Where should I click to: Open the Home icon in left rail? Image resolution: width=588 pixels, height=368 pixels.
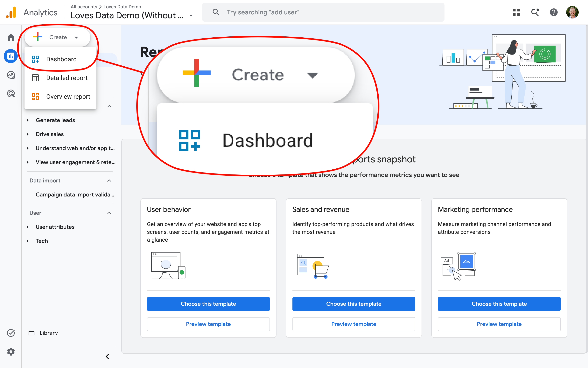click(x=11, y=37)
